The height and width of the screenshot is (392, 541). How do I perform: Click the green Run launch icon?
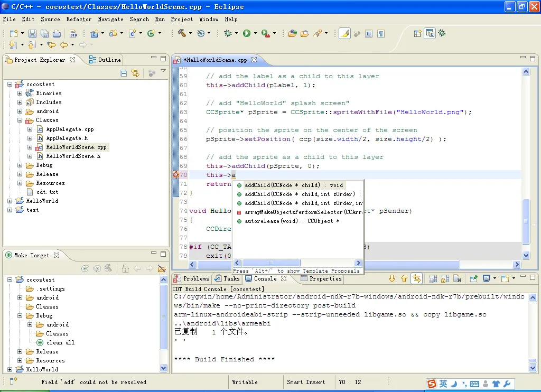click(246, 33)
